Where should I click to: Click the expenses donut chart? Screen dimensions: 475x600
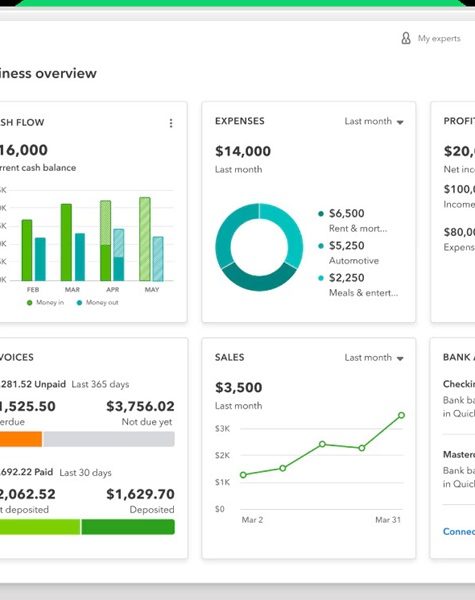[259, 247]
